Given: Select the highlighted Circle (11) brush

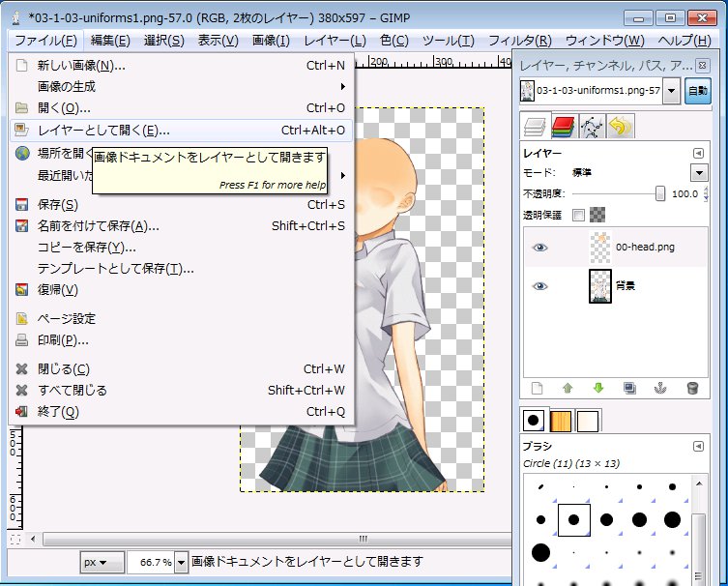Looking at the screenshot, I should [x=574, y=519].
